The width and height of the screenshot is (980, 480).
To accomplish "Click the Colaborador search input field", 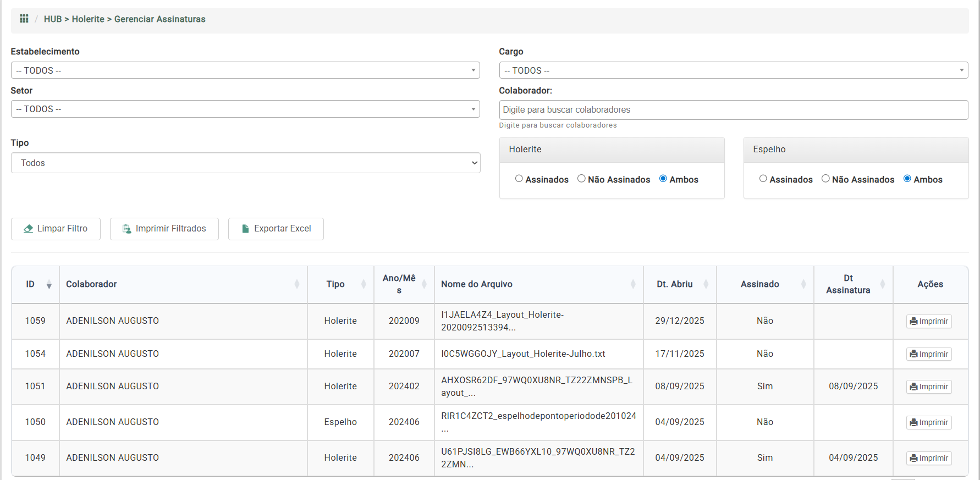I will point(733,110).
